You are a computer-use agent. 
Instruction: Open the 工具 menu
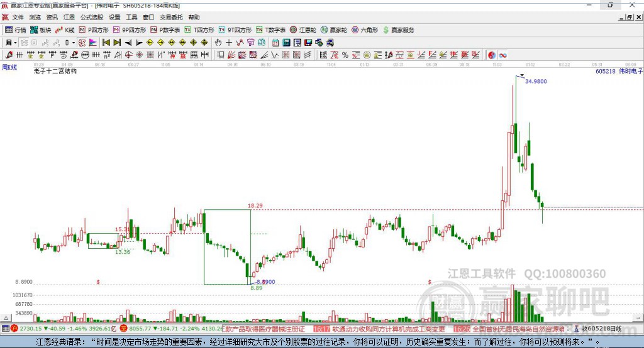pos(131,17)
